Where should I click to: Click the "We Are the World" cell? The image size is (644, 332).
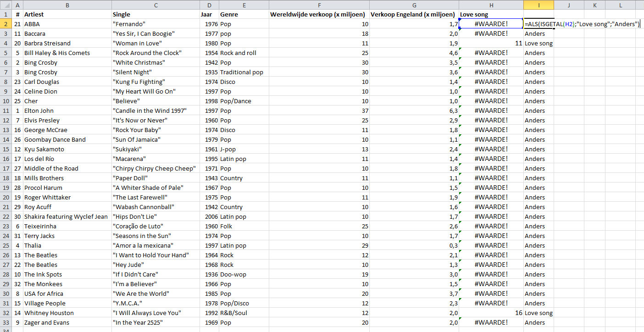155,293
